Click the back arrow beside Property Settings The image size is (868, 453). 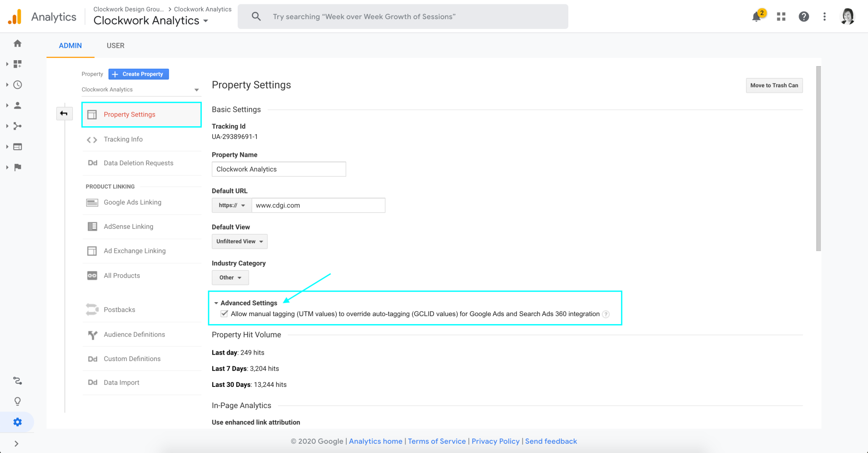click(64, 114)
